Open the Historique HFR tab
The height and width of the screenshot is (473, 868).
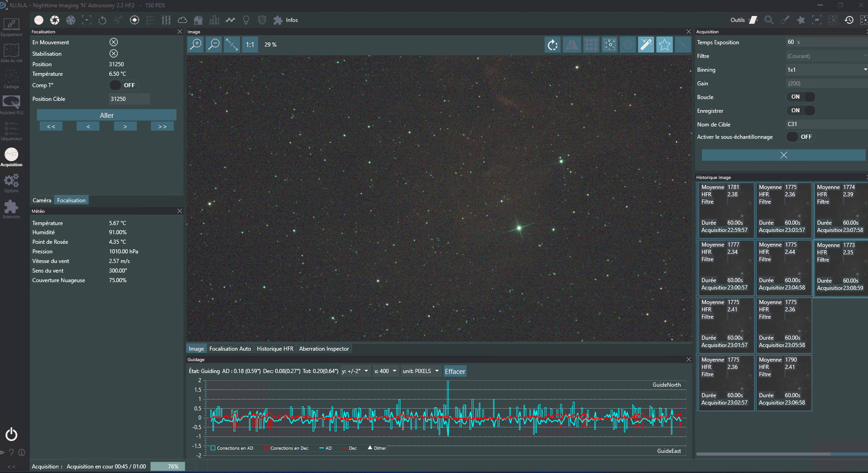(x=275, y=349)
